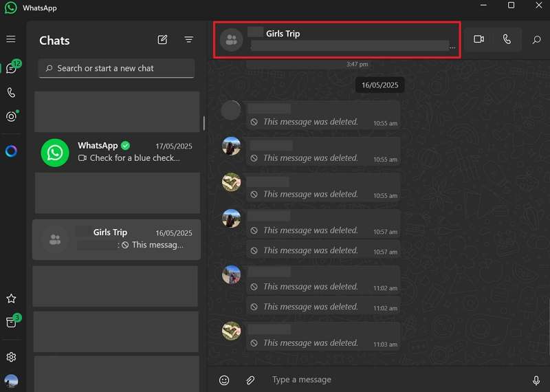Open the Calls section in sidebar

(11, 92)
